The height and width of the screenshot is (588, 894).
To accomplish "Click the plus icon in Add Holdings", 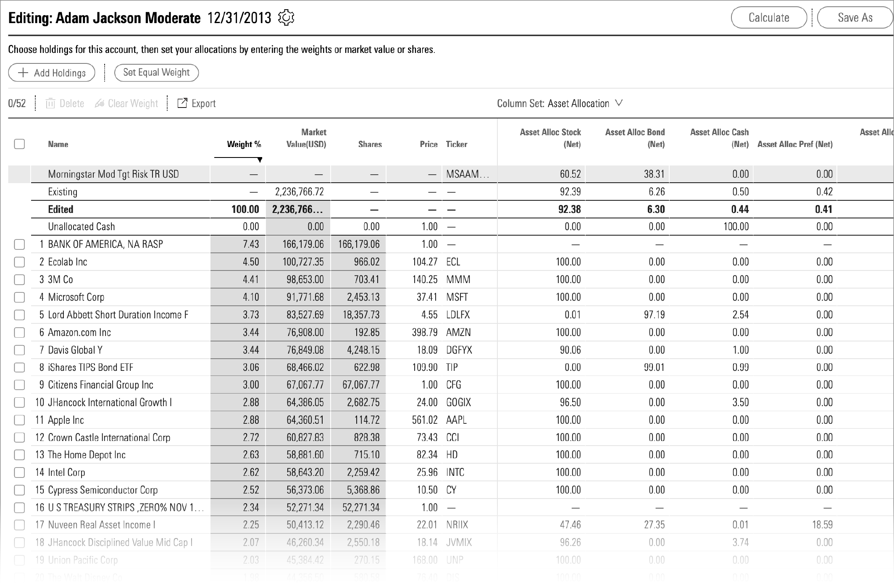I will pyautogui.click(x=24, y=73).
